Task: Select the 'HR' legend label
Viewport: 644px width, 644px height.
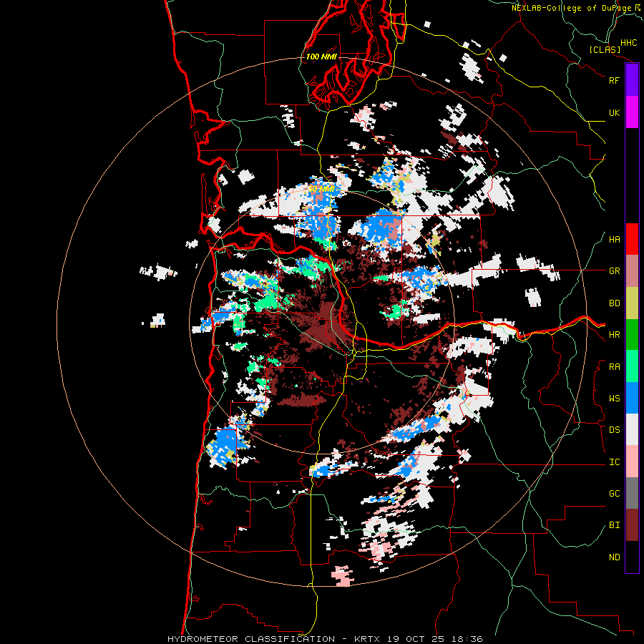Action: 614,335
